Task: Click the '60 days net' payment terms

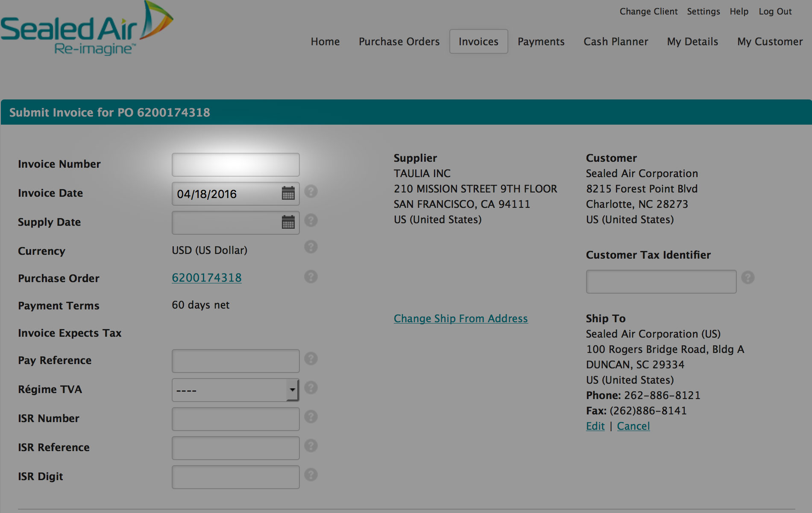Action: coord(201,305)
